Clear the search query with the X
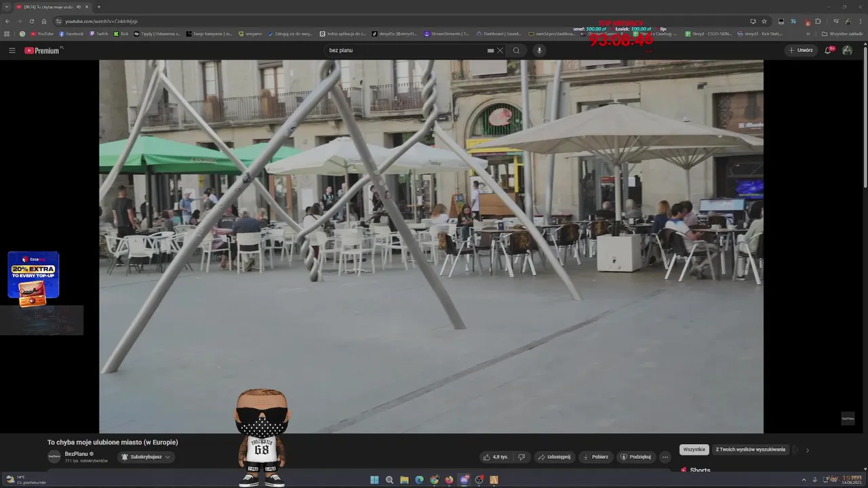The height and width of the screenshot is (488, 868). (x=500, y=50)
